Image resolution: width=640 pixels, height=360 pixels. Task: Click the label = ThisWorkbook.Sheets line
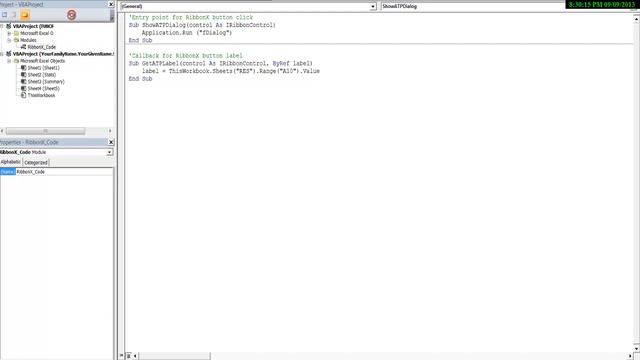click(x=231, y=71)
